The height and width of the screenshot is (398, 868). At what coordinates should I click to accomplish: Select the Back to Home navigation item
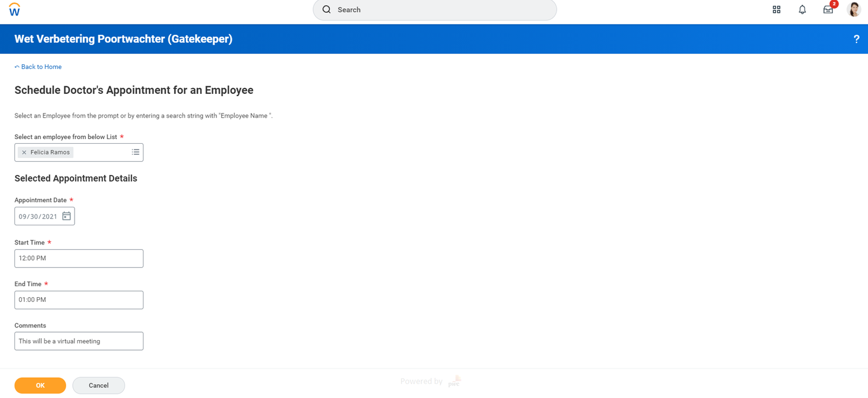point(41,67)
